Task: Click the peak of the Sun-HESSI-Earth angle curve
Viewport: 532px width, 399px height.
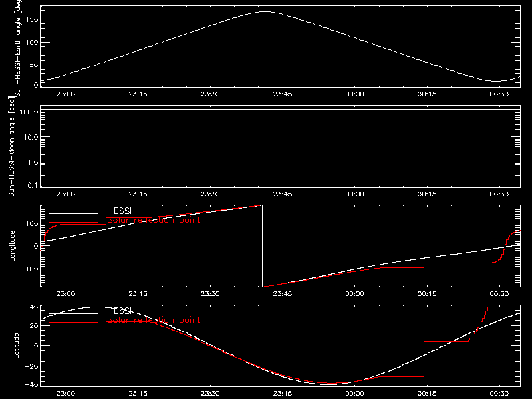Action: [x=265, y=12]
